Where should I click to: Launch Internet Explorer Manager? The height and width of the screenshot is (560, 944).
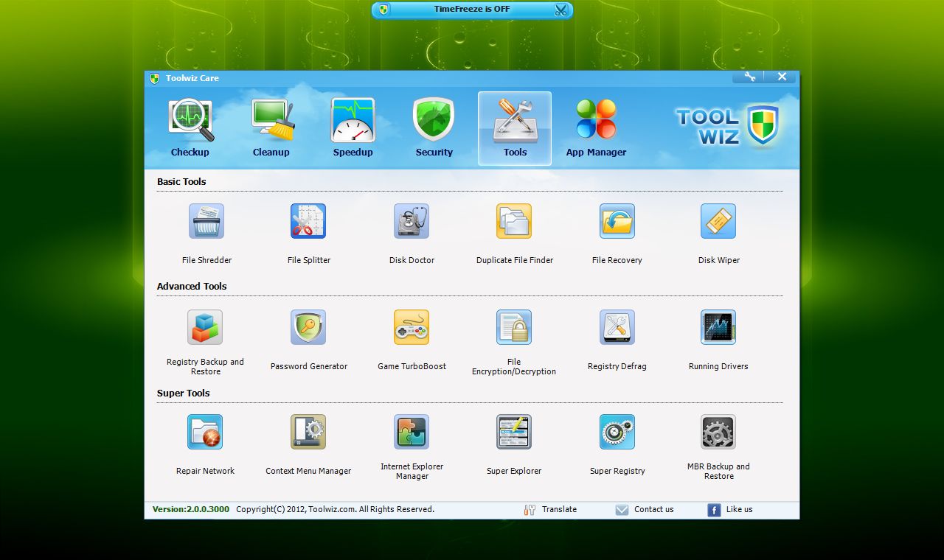412,432
